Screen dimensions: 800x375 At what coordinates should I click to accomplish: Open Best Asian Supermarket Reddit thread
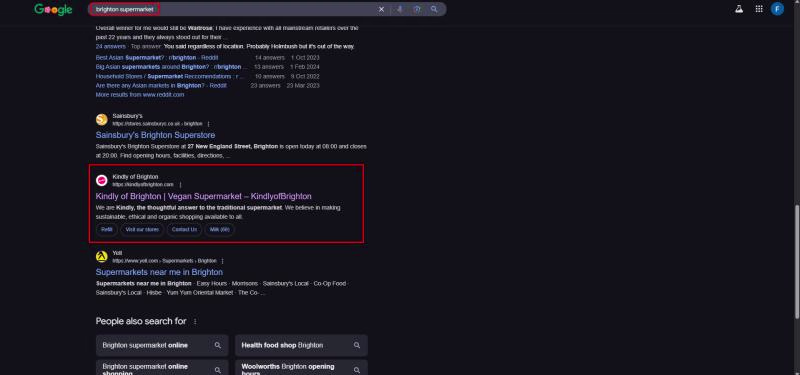[x=157, y=58]
